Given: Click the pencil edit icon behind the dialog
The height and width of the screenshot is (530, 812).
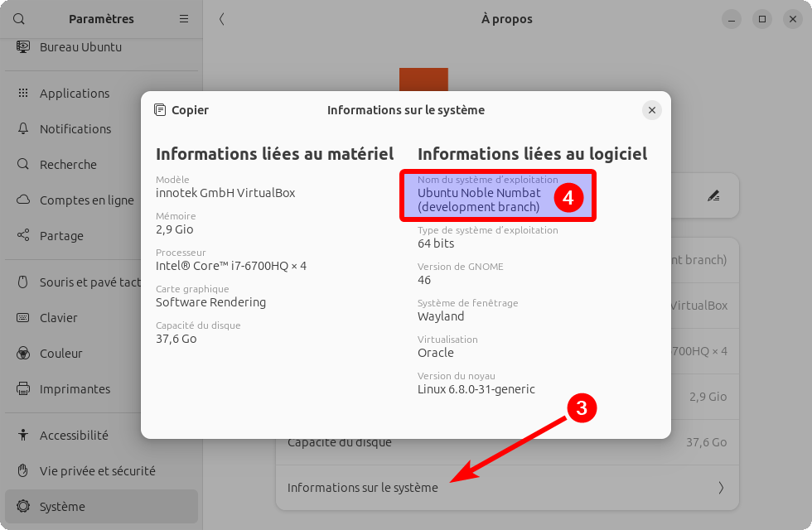Looking at the screenshot, I should point(713,195).
